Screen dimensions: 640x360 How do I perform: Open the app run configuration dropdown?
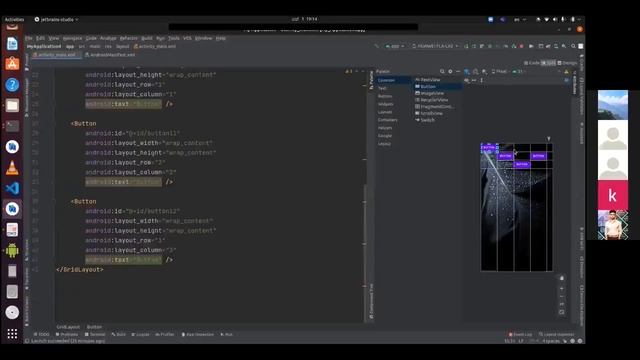(x=395, y=46)
